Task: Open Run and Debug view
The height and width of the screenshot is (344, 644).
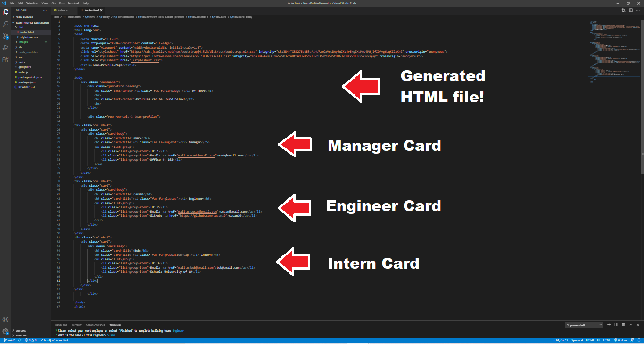Action: (x=6, y=48)
